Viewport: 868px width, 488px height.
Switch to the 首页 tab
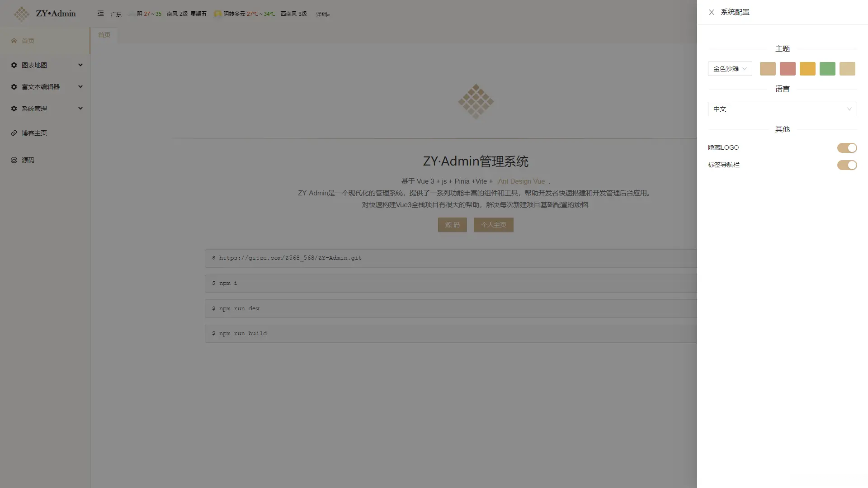104,35
